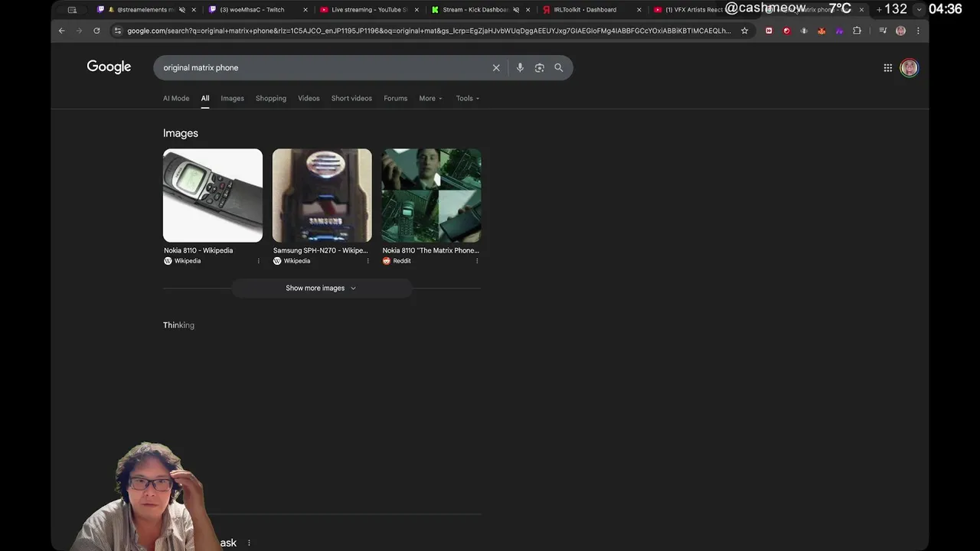Open Nokia 8110 The Matrix Phone link
Image resolution: width=980 pixels, height=551 pixels.
click(x=431, y=250)
